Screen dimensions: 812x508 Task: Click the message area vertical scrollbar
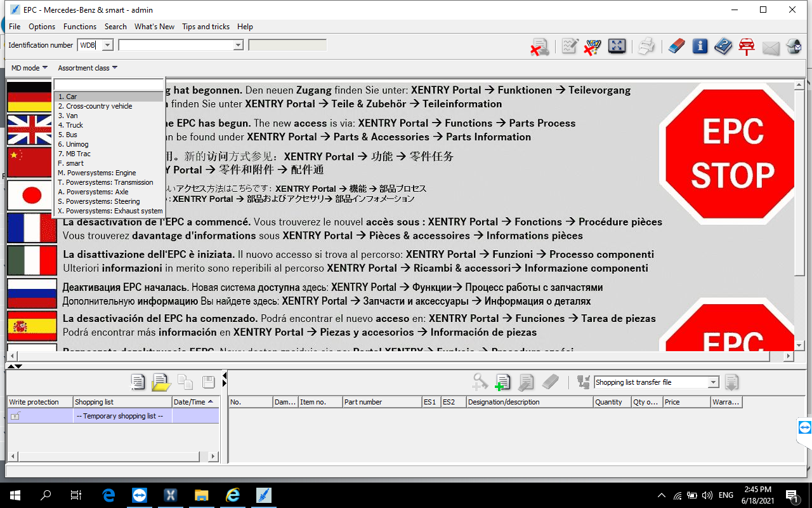pos(800,216)
